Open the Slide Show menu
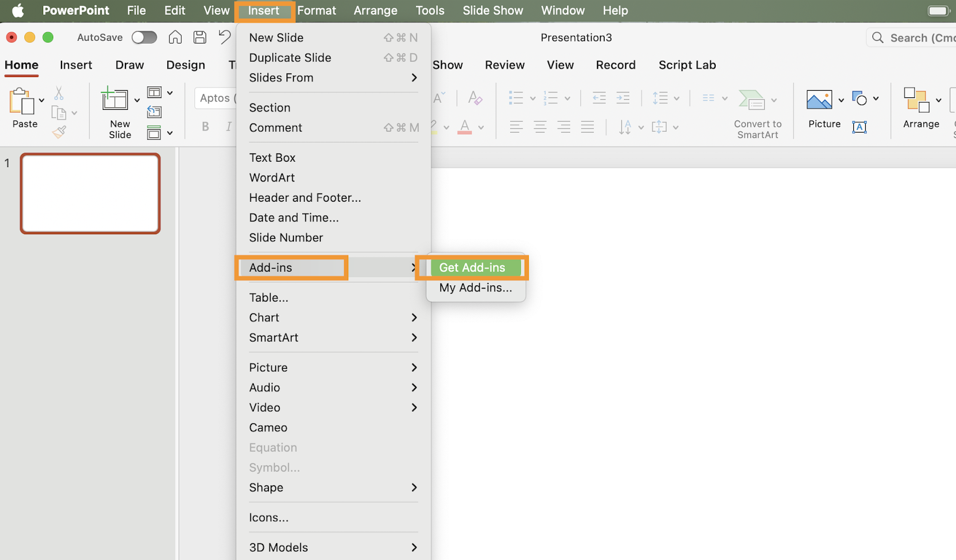The height and width of the screenshot is (560, 956). click(x=493, y=11)
